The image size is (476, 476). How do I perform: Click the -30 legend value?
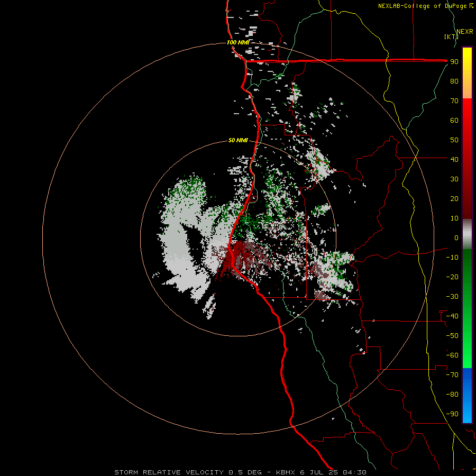pyautogui.click(x=452, y=297)
